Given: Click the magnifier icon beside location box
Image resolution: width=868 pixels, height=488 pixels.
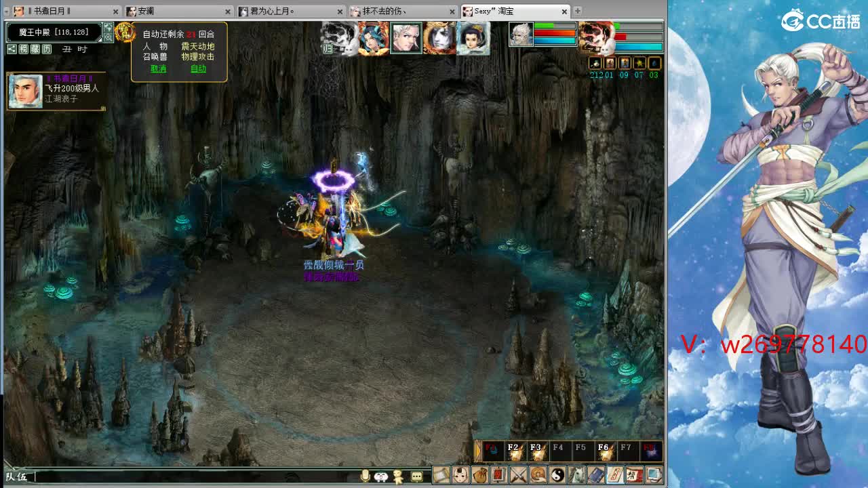Looking at the screenshot, I should [108, 38].
